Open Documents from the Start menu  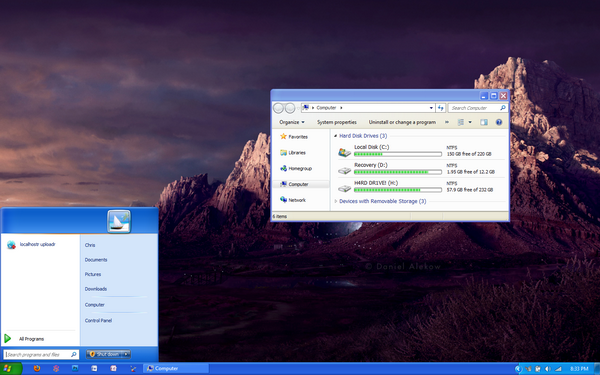click(96, 260)
